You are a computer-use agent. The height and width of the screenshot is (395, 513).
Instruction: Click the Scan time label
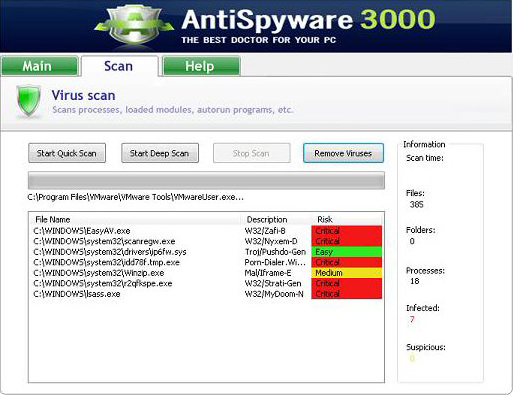click(x=425, y=158)
